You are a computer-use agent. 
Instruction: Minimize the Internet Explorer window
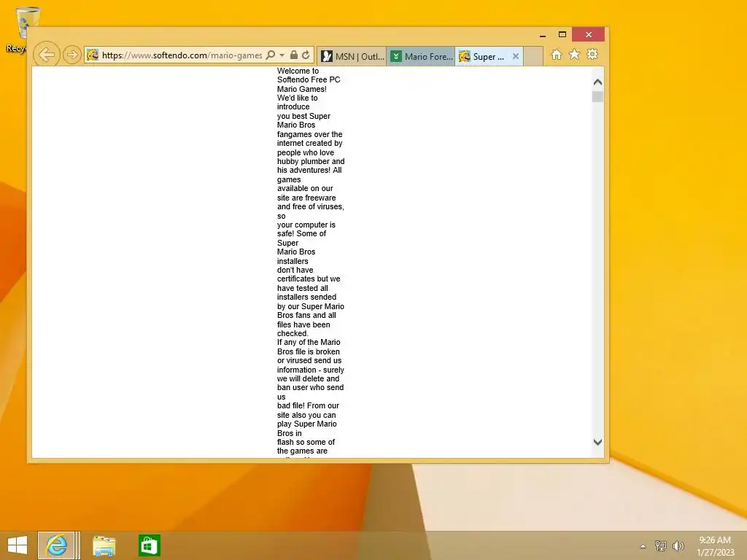[x=543, y=35]
